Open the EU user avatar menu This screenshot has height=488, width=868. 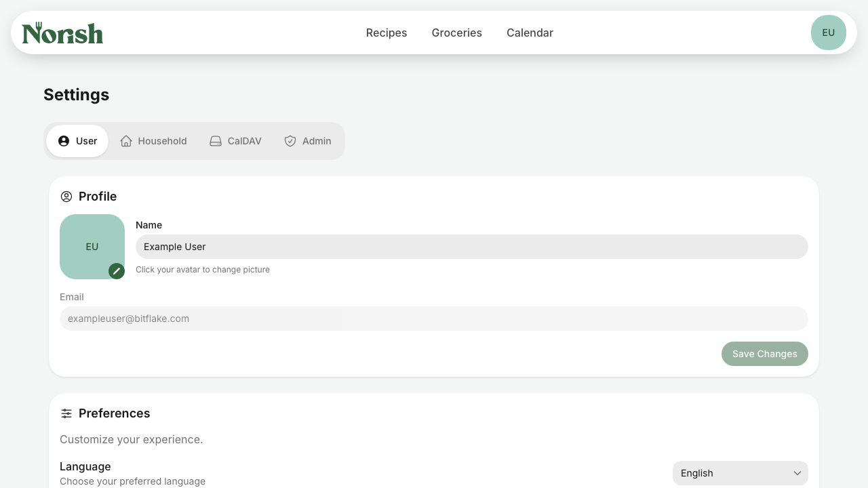tap(829, 33)
